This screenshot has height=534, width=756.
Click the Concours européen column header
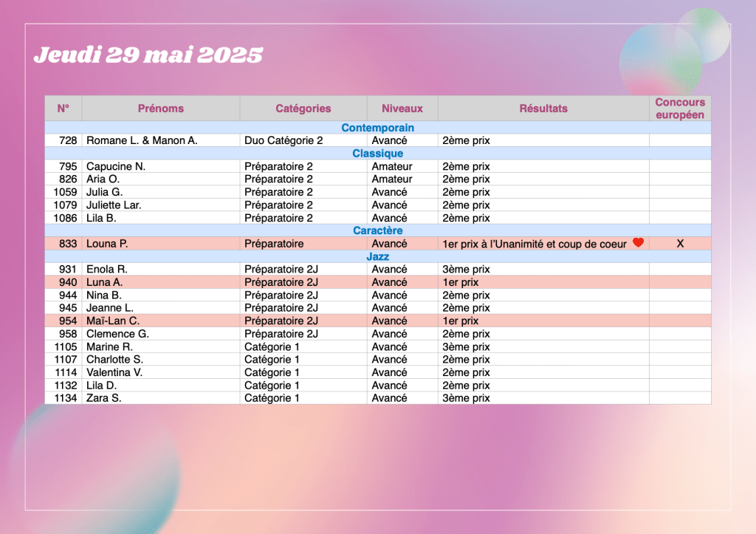pyautogui.click(x=680, y=109)
